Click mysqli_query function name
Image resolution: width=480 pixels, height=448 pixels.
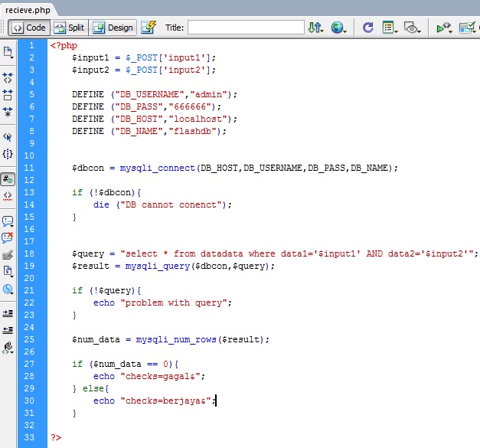(x=158, y=266)
